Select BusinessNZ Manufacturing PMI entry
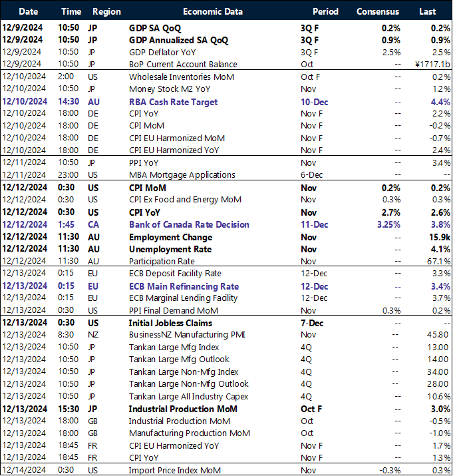453x476 pixels. (x=187, y=335)
